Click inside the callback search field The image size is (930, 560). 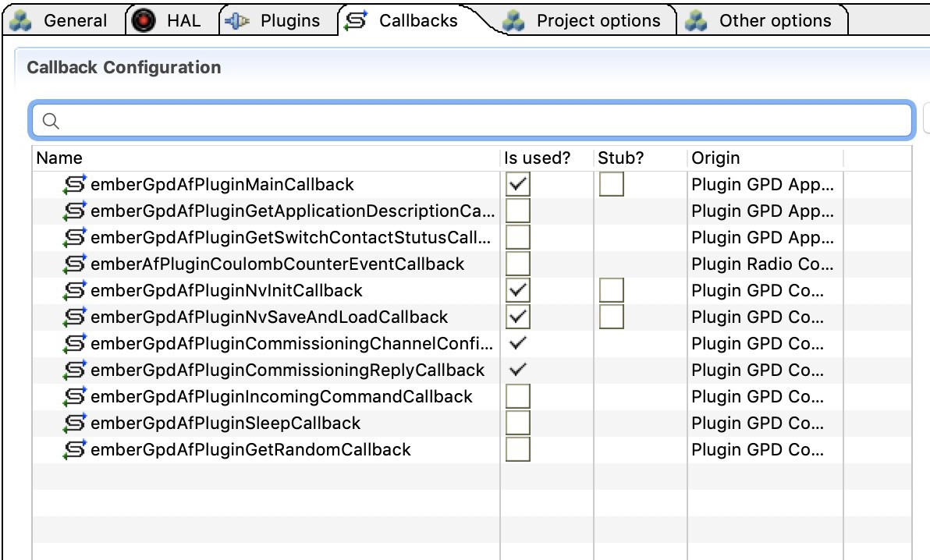312,120
